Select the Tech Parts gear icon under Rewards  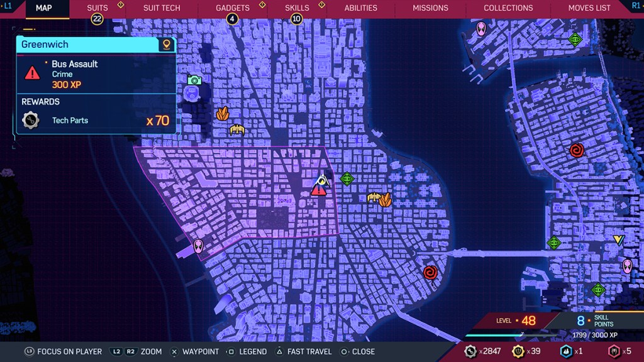[30, 120]
